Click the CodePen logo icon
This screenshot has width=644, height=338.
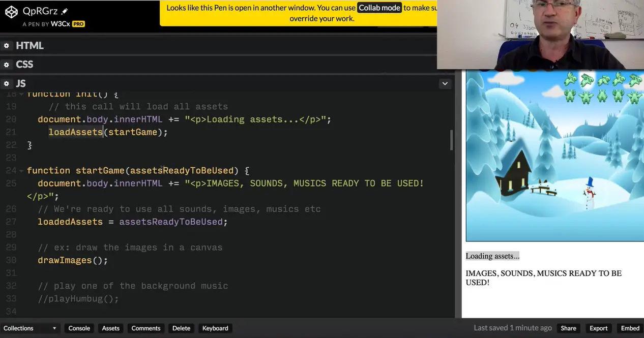11,12
